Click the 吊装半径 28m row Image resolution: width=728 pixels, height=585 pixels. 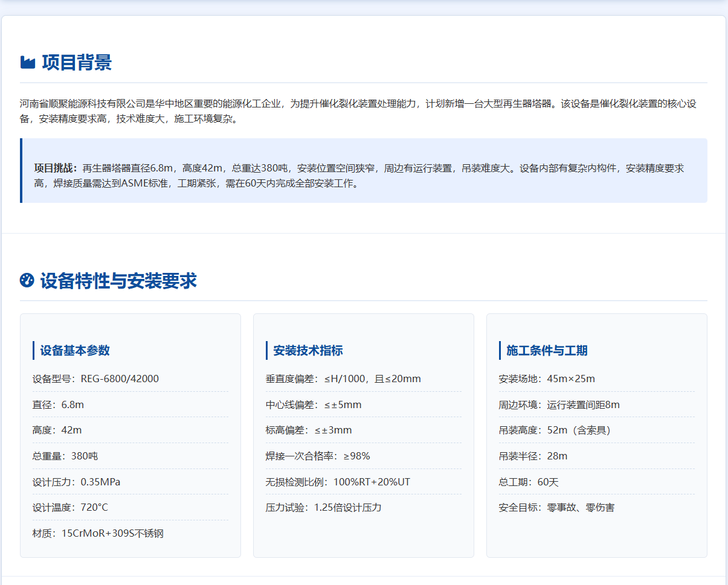[x=533, y=456]
